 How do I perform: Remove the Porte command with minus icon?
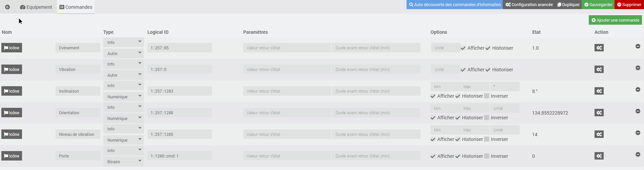point(638,154)
